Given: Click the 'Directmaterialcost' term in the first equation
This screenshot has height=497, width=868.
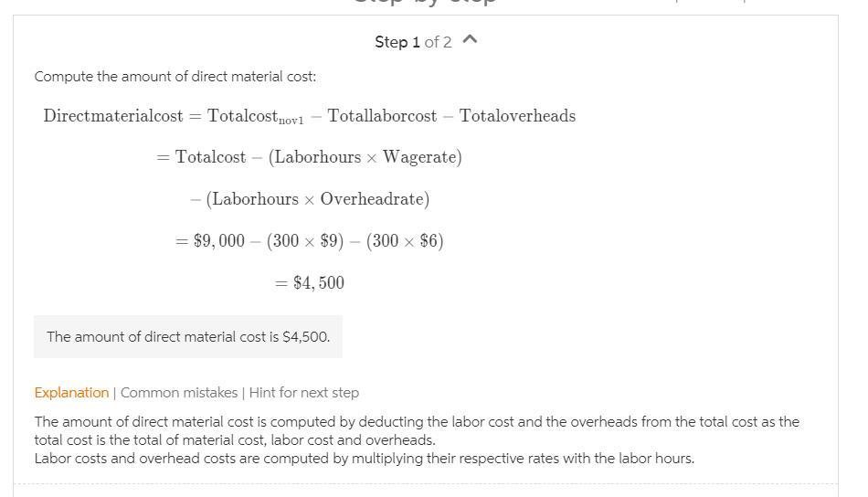Looking at the screenshot, I should coord(111,116).
